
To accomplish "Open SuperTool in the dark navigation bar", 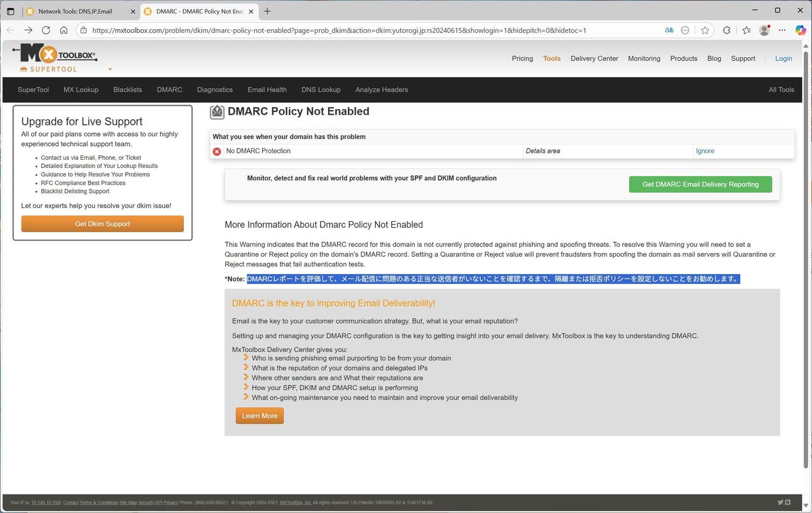I will point(33,89).
